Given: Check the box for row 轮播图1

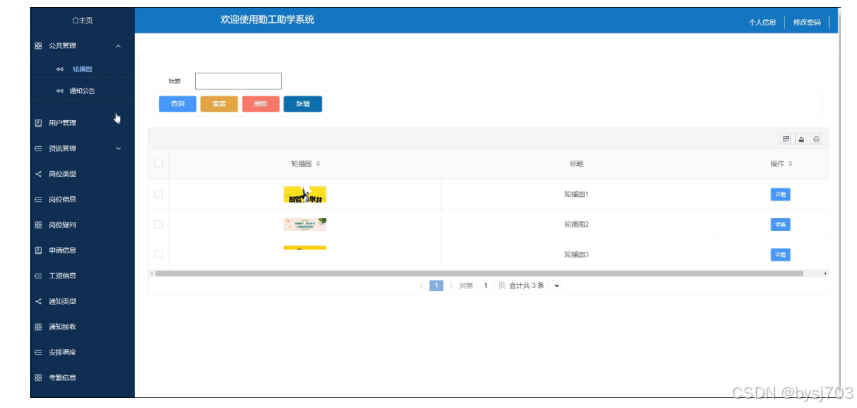Looking at the screenshot, I should (159, 194).
